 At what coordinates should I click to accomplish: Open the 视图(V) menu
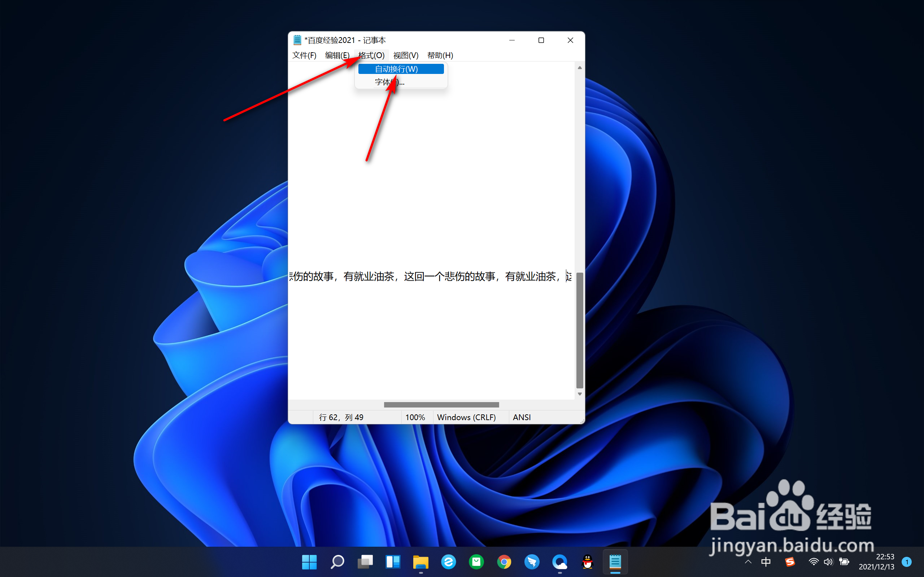(x=405, y=55)
